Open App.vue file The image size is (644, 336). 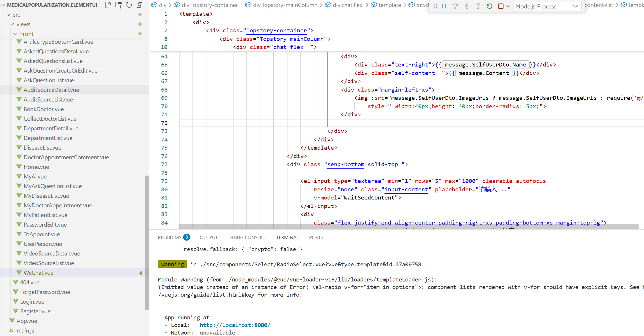point(74,321)
